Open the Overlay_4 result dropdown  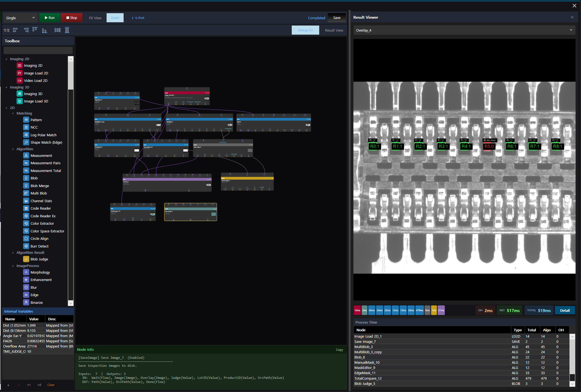click(x=464, y=30)
